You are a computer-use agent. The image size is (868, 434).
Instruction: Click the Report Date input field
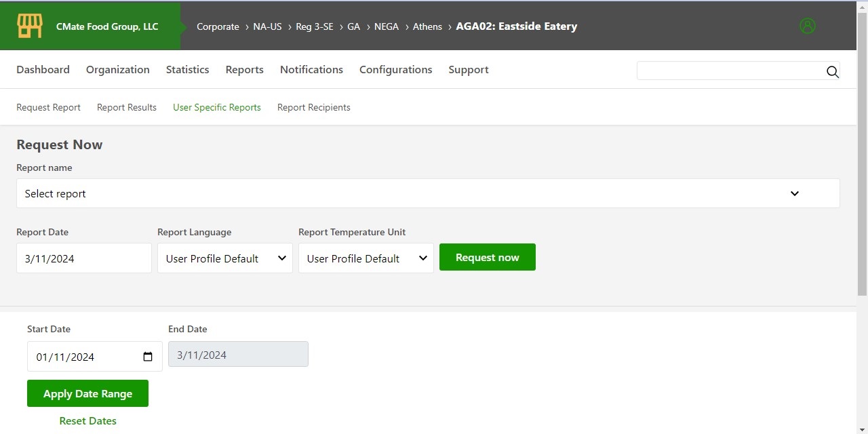(x=83, y=258)
